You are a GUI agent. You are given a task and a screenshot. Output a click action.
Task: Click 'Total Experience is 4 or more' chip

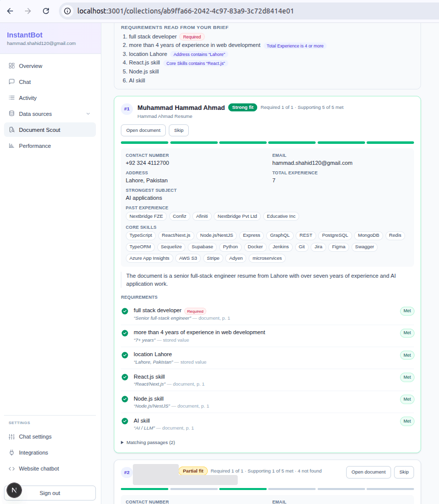point(295,46)
